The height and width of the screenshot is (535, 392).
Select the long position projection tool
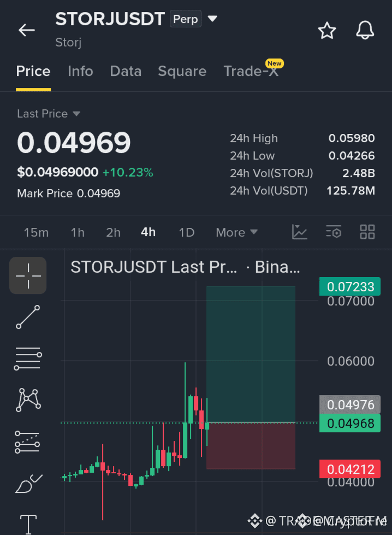point(27,442)
